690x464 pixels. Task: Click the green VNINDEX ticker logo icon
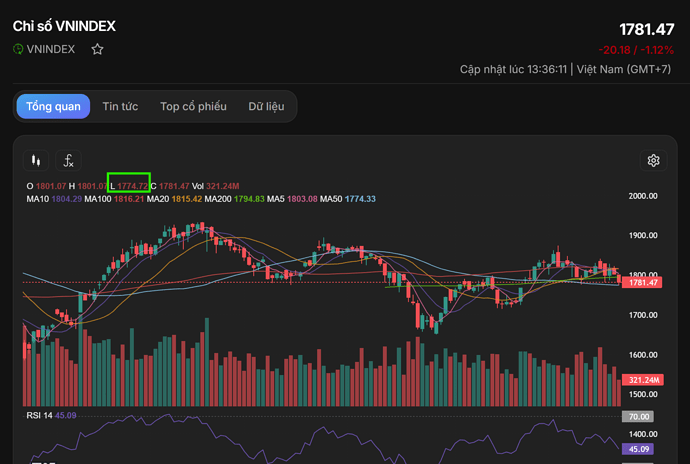(x=18, y=49)
